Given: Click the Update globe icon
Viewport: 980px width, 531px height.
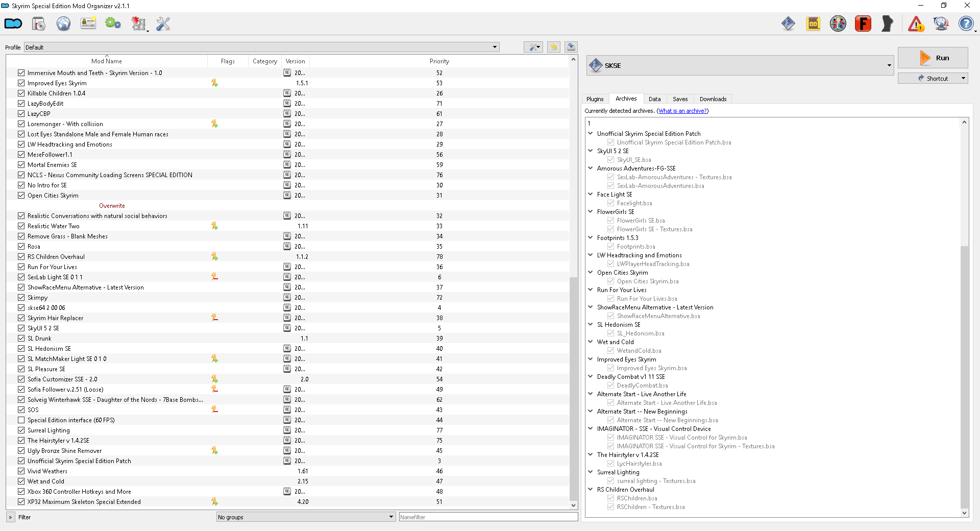Looking at the screenshot, I should tap(941, 23).
